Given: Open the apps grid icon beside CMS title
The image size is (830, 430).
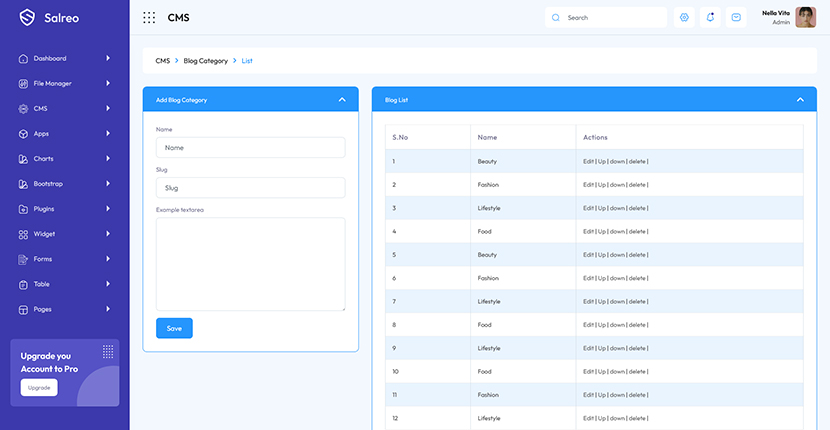Looking at the screenshot, I should coord(149,17).
